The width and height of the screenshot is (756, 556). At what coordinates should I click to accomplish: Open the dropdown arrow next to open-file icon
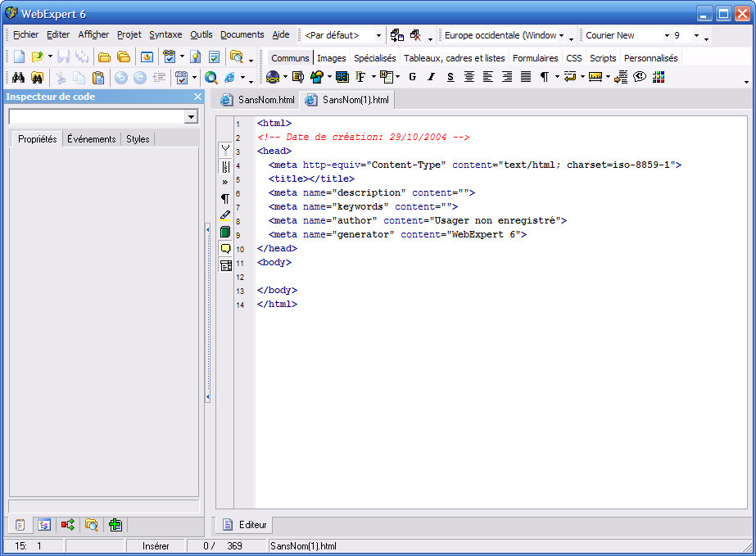(x=50, y=57)
